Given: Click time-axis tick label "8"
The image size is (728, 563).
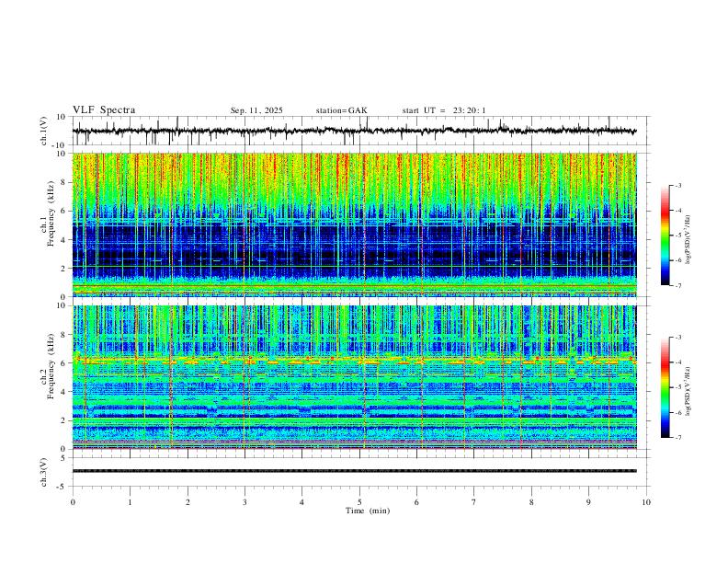Looking at the screenshot, I should click(531, 502).
